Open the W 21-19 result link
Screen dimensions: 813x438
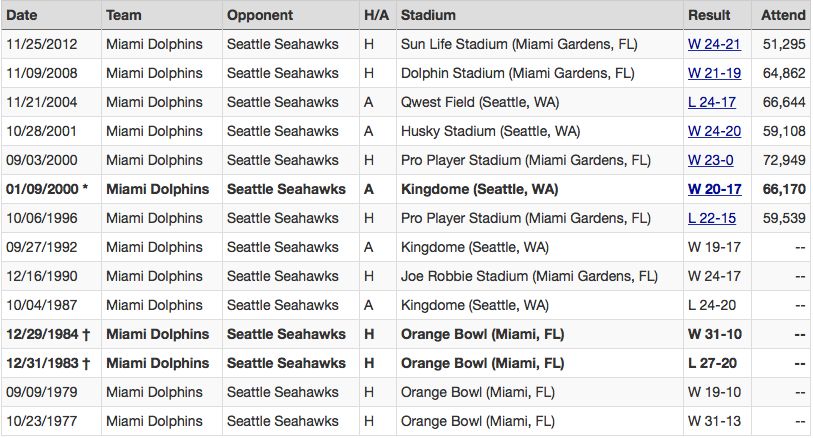(714, 73)
